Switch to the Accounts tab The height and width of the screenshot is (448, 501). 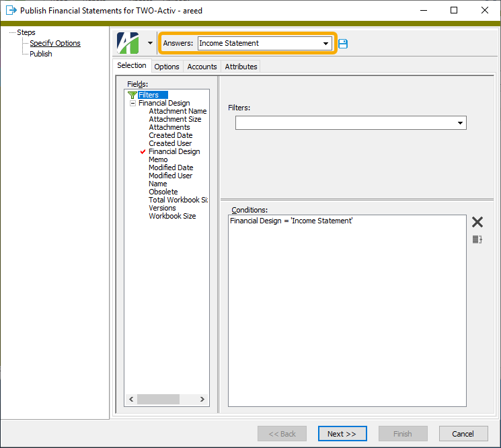(202, 67)
